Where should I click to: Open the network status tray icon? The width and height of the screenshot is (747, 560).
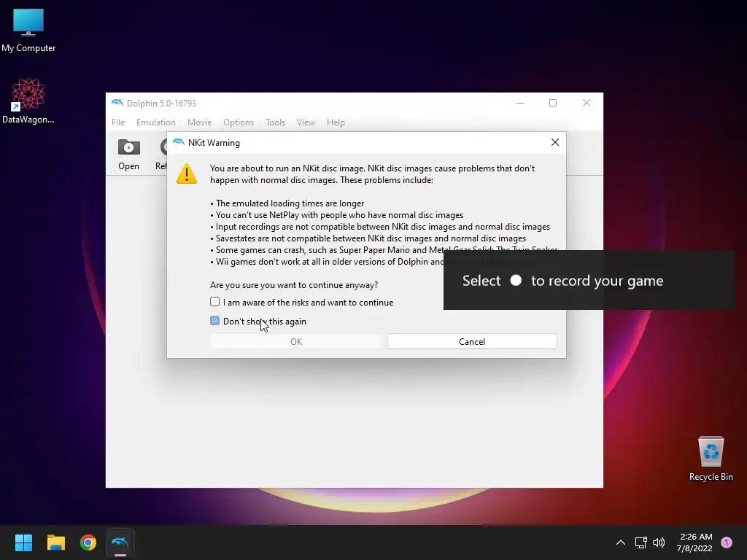click(x=640, y=542)
